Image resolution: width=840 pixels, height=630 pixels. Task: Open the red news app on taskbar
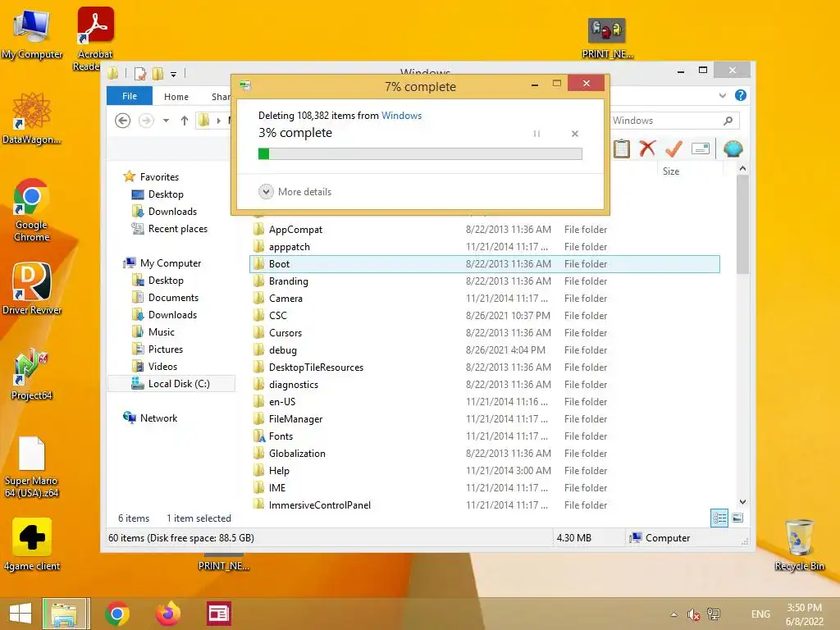tap(218, 614)
